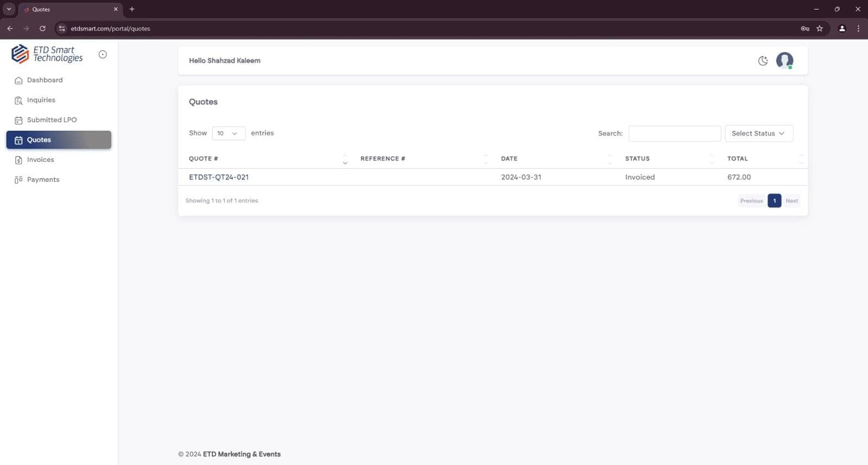Click the URL etdsmart.com/portal/quotes
Screen dimensions: 868x465
pyautogui.click(x=110, y=29)
